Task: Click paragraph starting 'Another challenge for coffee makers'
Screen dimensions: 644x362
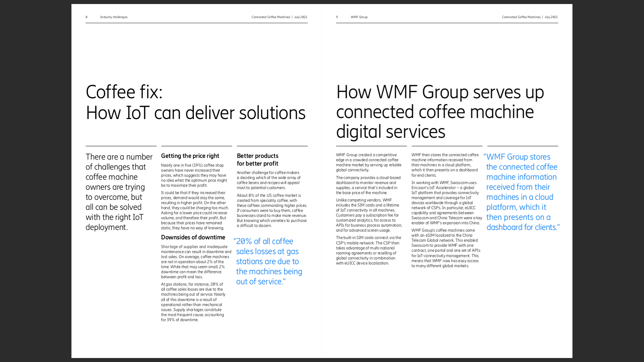Action: 269,180
